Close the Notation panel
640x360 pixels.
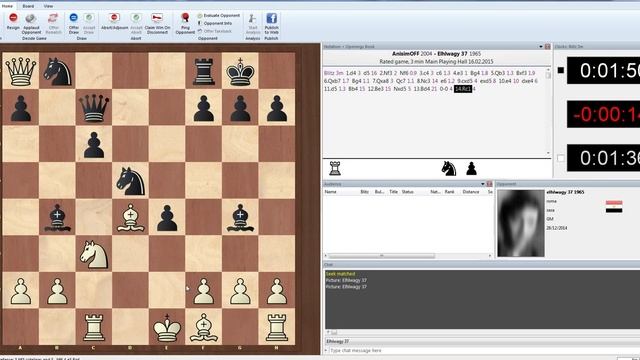(547, 47)
